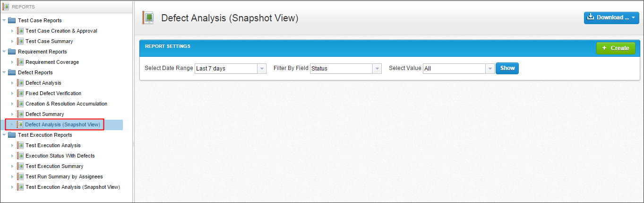Click the Defect Analysis report icon in tree
This screenshot has width=644, height=203.
pyautogui.click(x=20, y=83)
